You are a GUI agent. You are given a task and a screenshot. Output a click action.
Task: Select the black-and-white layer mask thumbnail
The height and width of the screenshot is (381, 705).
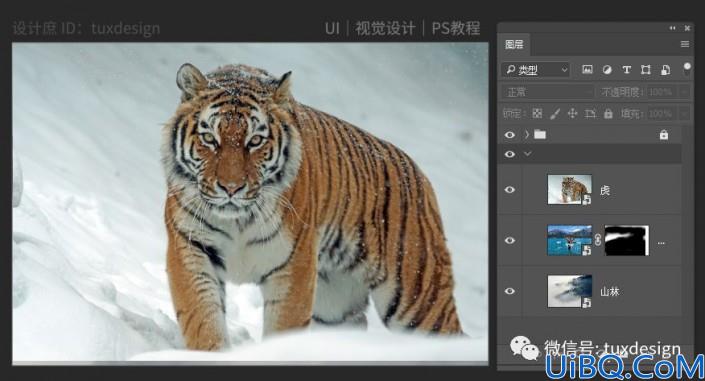tap(627, 240)
